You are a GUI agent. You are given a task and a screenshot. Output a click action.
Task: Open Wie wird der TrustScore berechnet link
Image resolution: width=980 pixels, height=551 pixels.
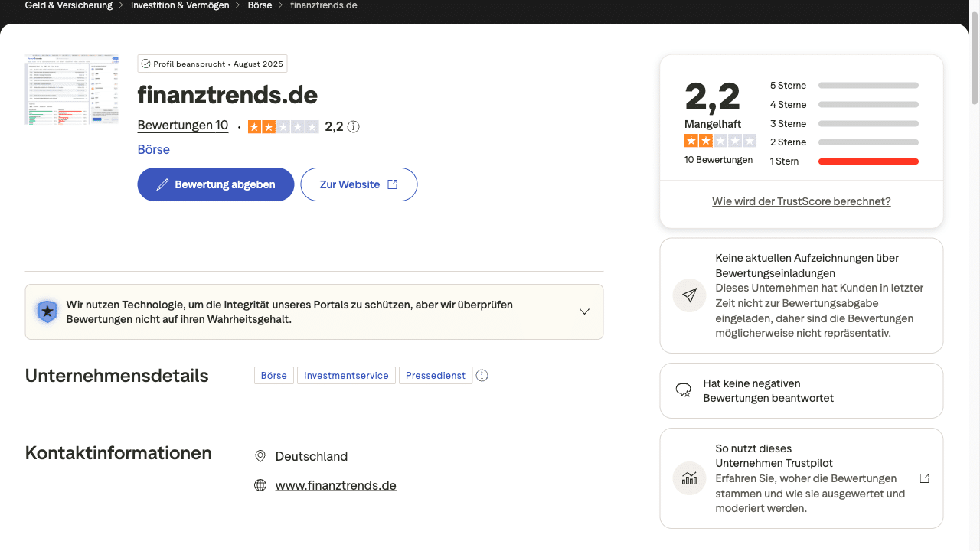(x=802, y=201)
